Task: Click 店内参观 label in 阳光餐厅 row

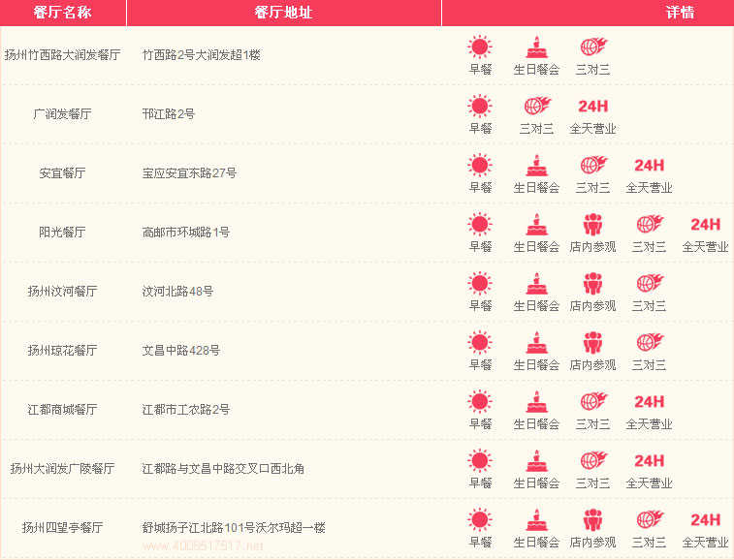Action: 592,246
